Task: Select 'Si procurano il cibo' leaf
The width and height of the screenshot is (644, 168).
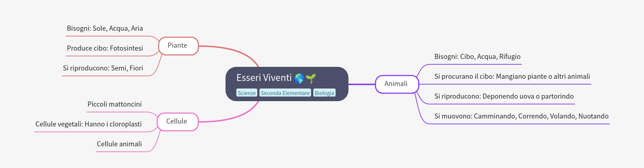Action: click(512, 76)
